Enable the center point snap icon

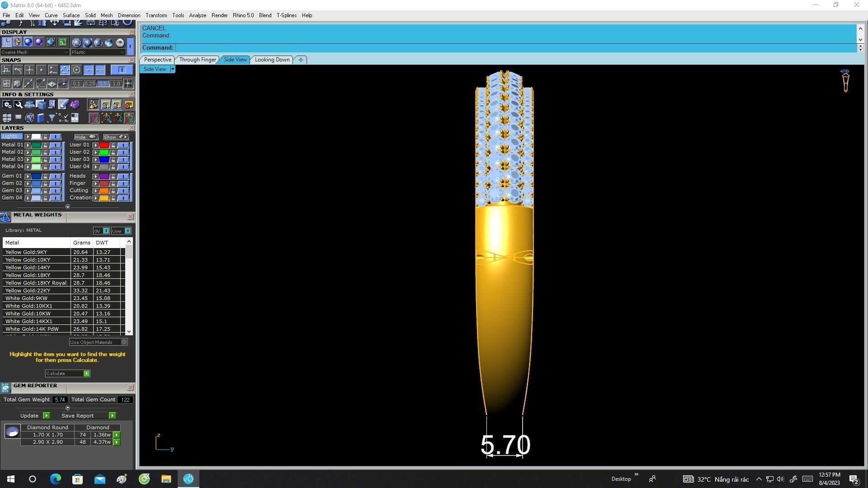[x=76, y=70]
